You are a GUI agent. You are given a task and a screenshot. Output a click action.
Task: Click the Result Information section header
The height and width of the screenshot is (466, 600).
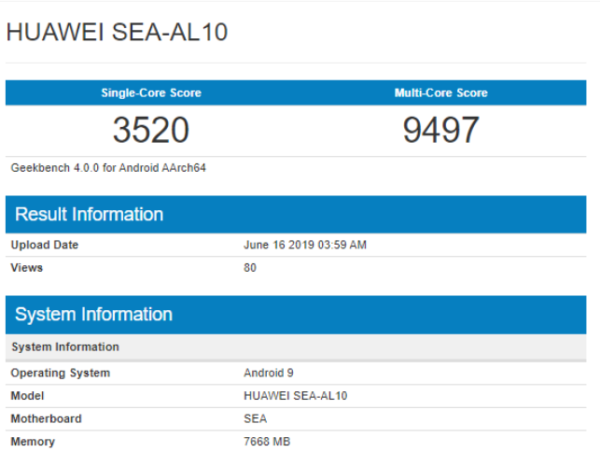pos(296,214)
